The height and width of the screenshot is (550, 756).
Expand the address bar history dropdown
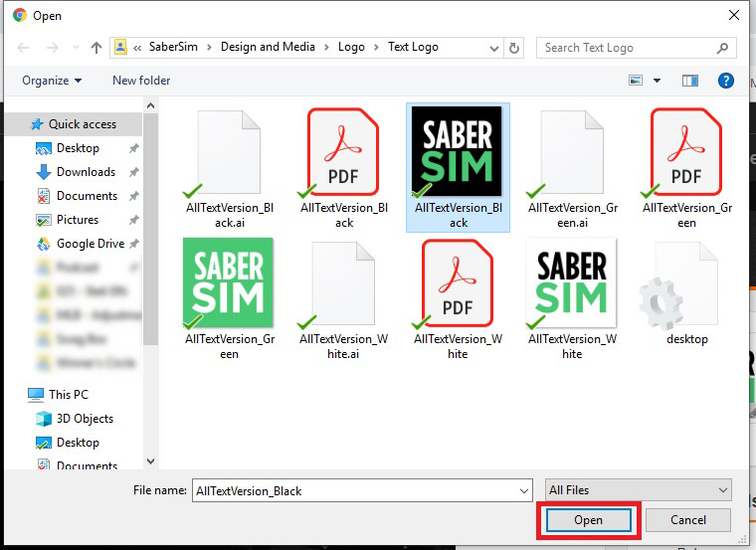click(x=493, y=48)
